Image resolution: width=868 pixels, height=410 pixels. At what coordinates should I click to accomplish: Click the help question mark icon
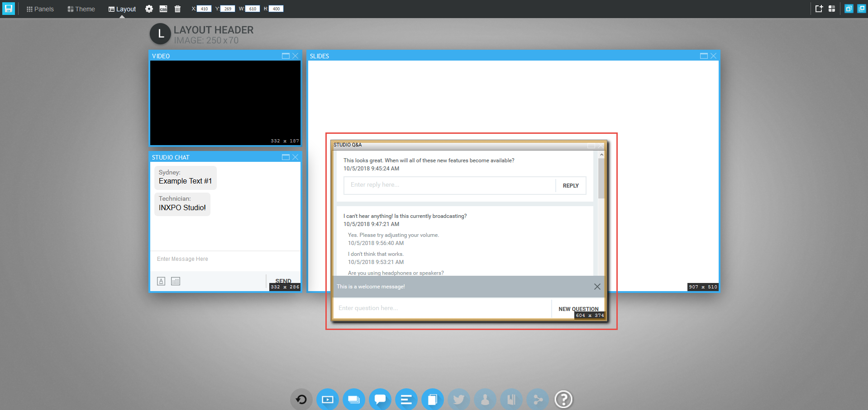tap(563, 400)
